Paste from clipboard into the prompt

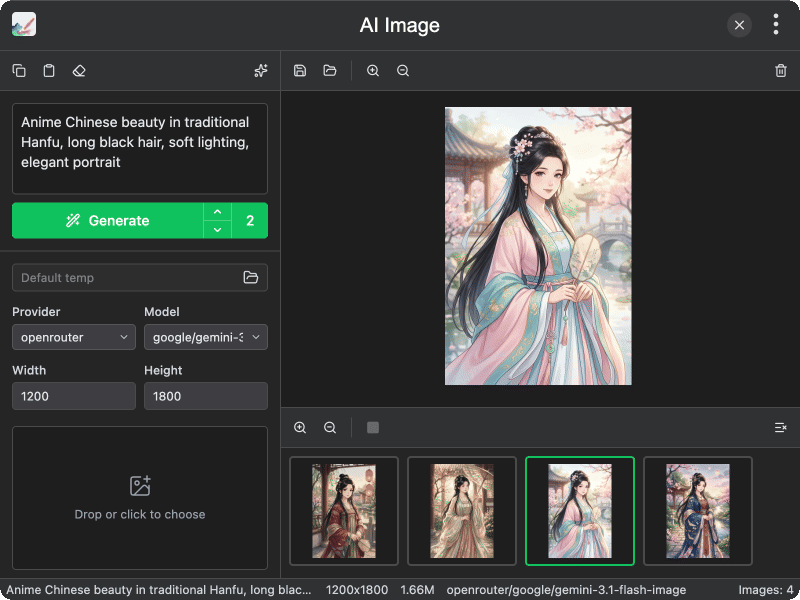pos(49,70)
